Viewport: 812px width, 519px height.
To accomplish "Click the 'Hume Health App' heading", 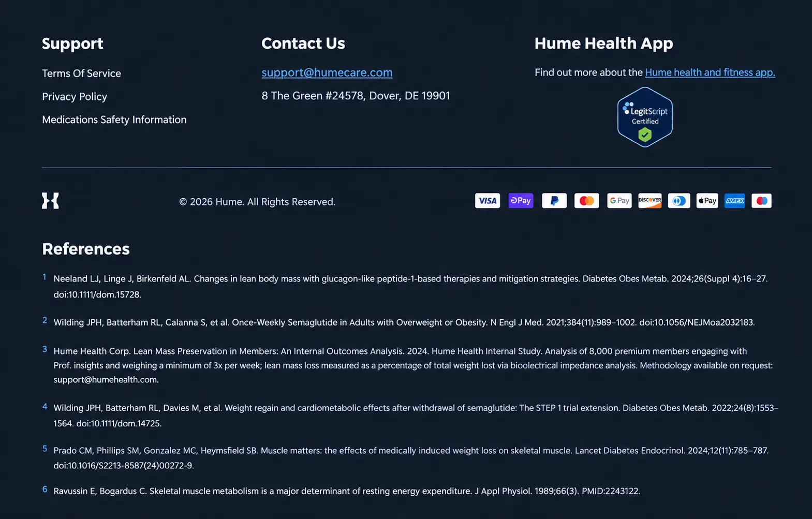I will point(604,44).
